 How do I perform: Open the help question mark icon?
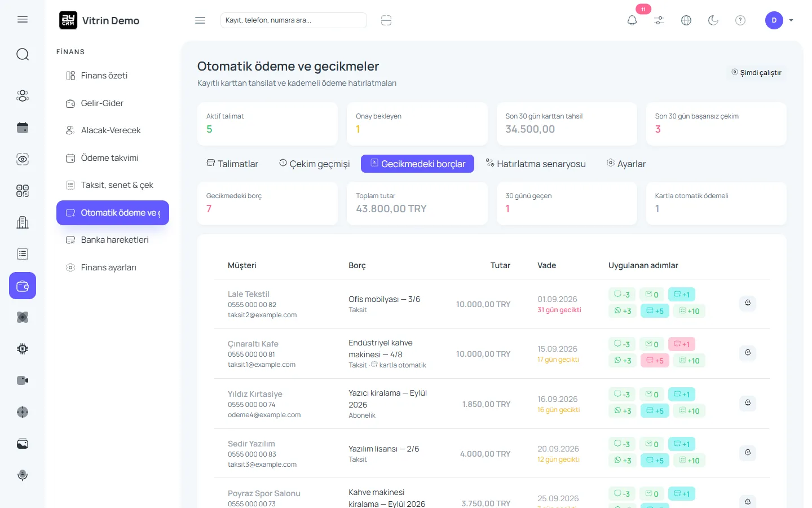coord(740,20)
